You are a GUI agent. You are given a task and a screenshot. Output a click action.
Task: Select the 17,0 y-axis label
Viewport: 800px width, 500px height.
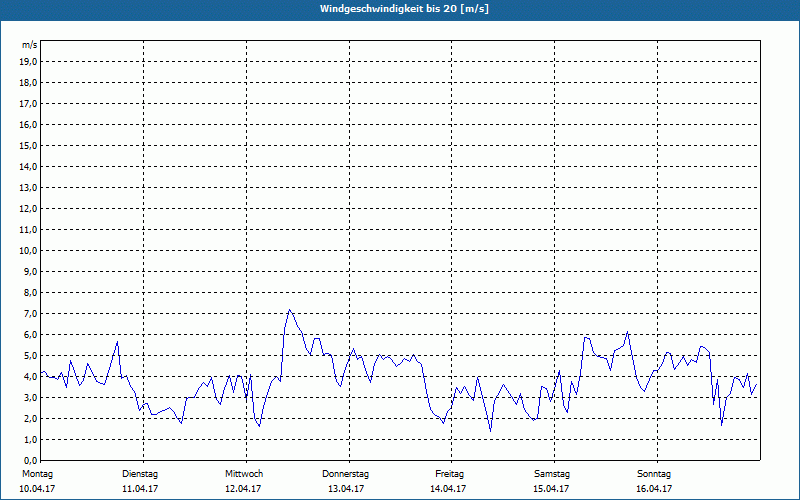(28, 104)
